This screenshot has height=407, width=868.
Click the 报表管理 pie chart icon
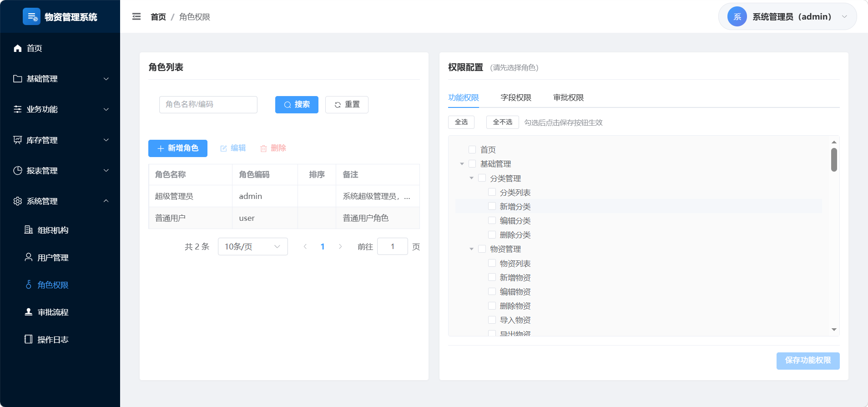tap(18, 171)
